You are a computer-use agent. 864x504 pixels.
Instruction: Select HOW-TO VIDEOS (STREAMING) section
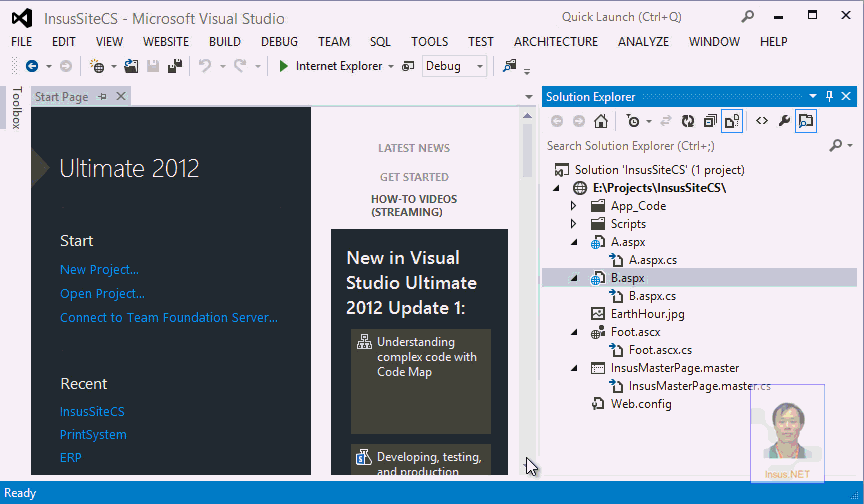tap(414, 205)
